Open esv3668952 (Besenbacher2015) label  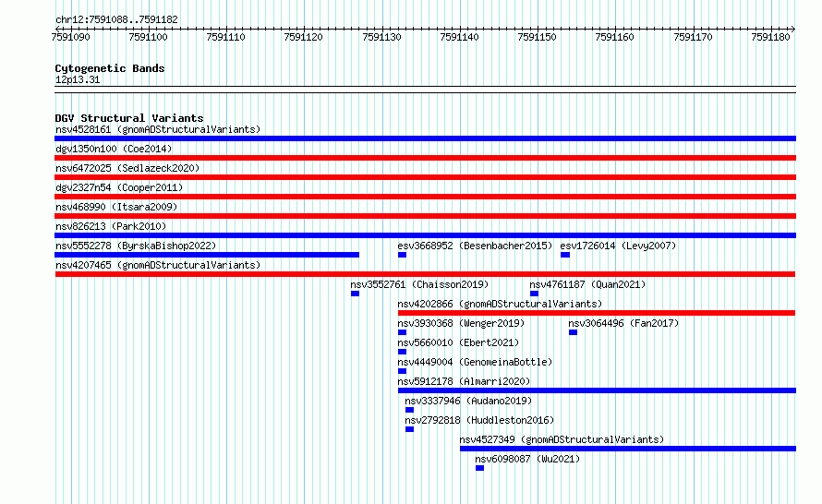[475, 246]
